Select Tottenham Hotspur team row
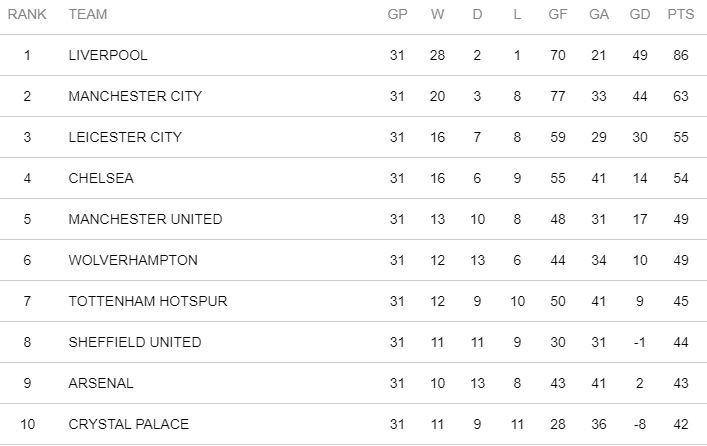 pos(148,301)
